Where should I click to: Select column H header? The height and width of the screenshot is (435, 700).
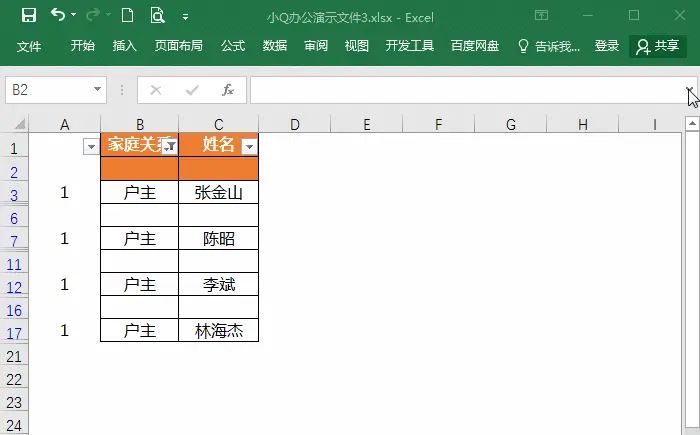(583, 125)
